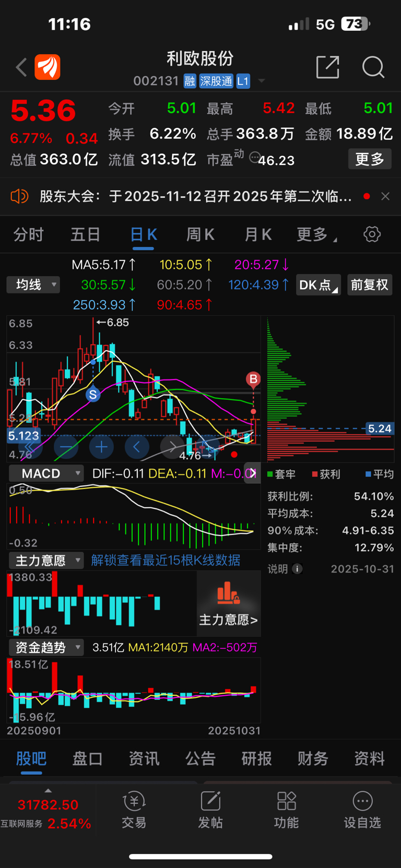Tap 解锁查看最近15根K线数据 link
Image resolution: width=401 pixels, height=868 pixels.
point(166,561)
